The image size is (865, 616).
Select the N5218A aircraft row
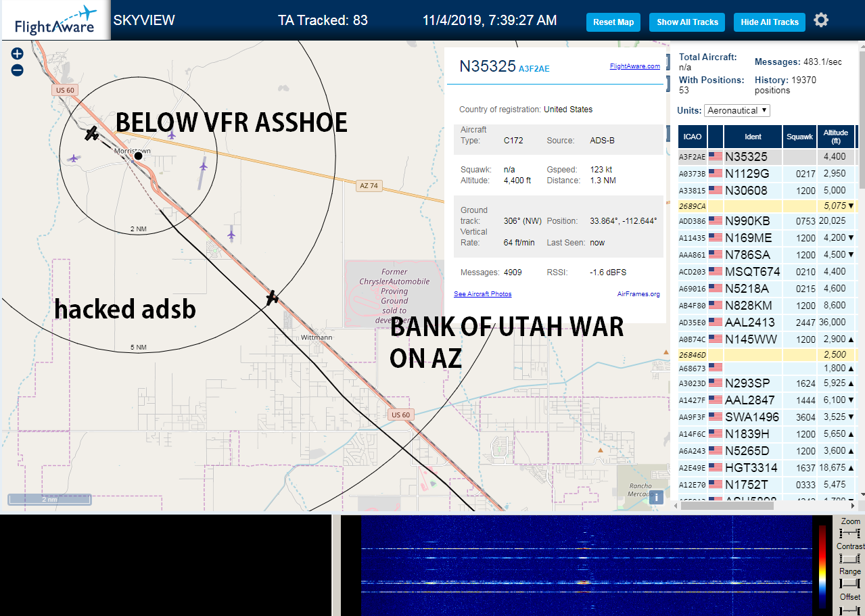(768, 289)
